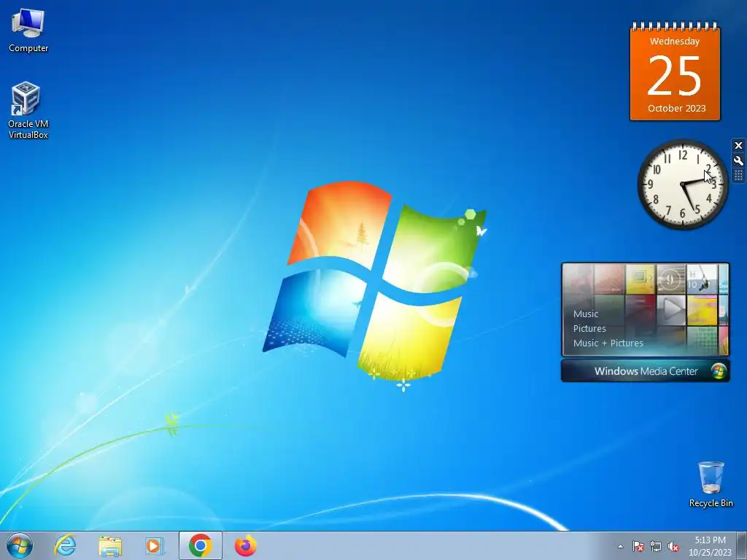Click the Windows logo orb on the Media Center bar
747x560 pixels.
coord(719,371)
